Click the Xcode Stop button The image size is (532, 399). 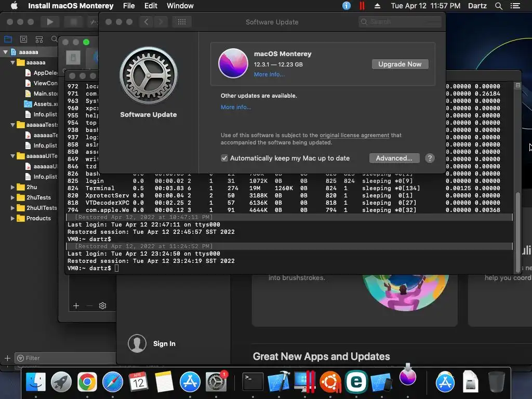coord(74,22)
